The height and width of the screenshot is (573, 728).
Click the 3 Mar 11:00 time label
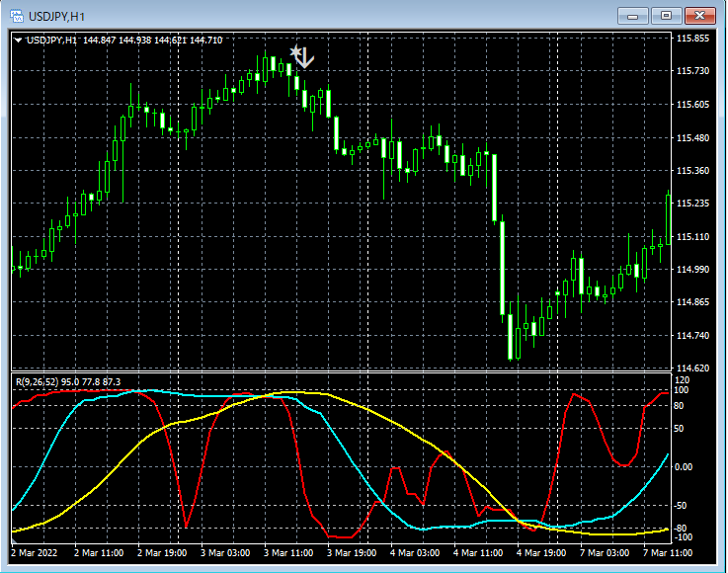288,553
